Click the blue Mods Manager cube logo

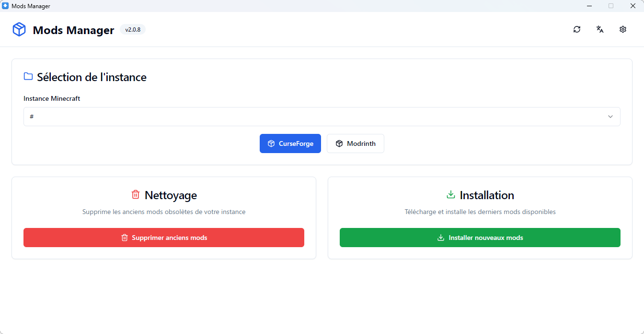pyautogui.click(x=19, y=30)
